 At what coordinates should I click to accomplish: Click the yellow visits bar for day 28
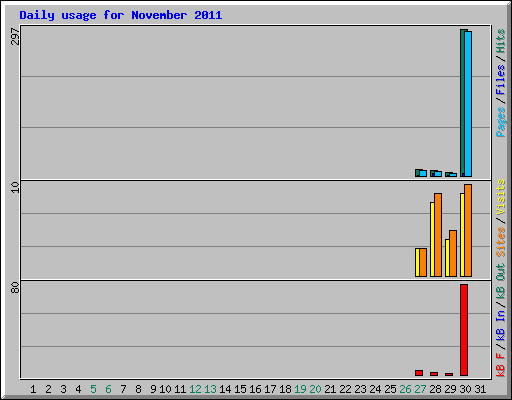click(x=432, y=239)
